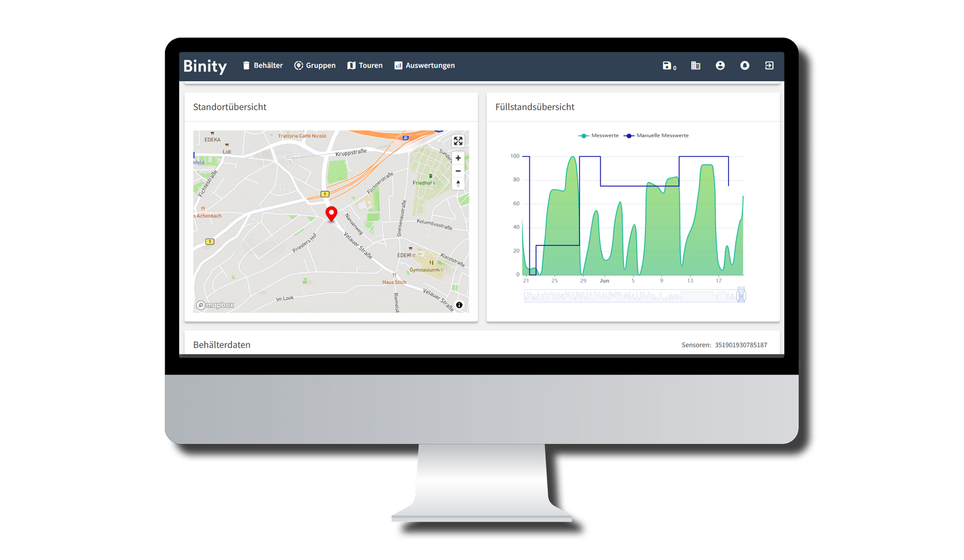The height and width of the screenshot is (560, 964).
Task: Toggle map fullscreen mode
Action: (458, 141)
